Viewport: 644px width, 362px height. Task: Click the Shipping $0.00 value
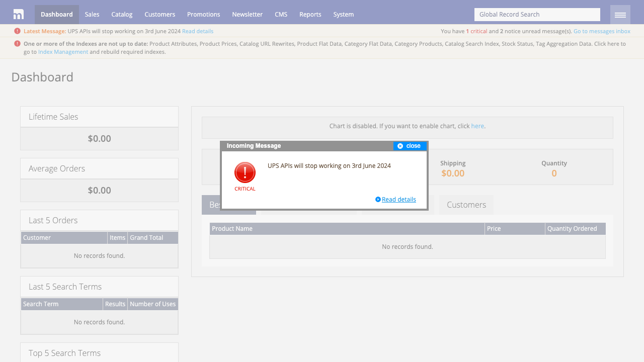point(453,173)
